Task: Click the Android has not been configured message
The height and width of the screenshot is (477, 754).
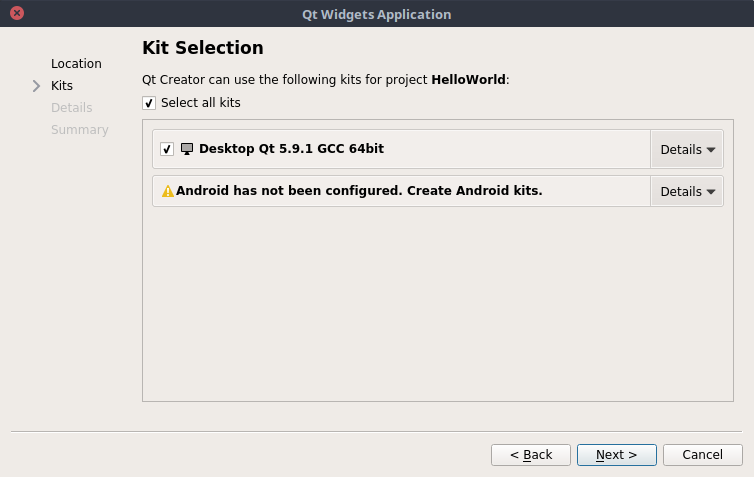Action: tap(359, 191)
